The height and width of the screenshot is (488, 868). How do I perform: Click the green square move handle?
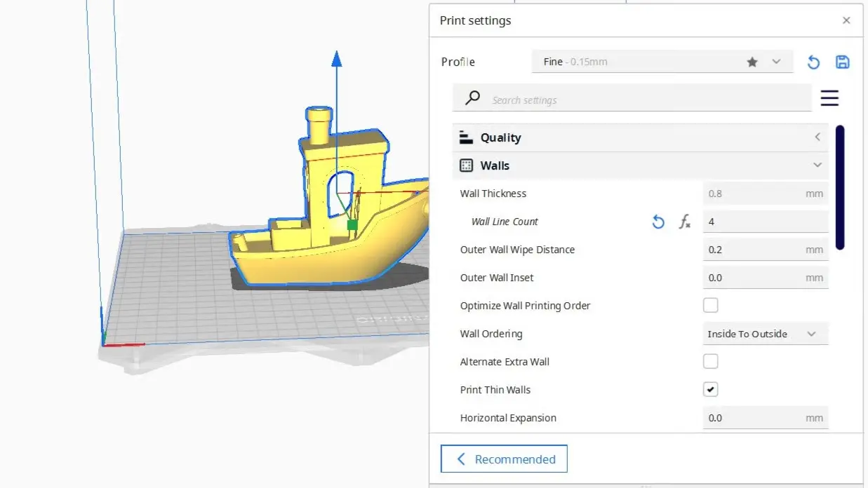(352, 225)
